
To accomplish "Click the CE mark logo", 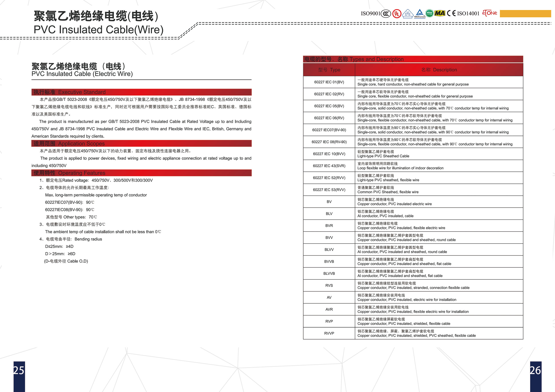I will (x=451, y=13).
